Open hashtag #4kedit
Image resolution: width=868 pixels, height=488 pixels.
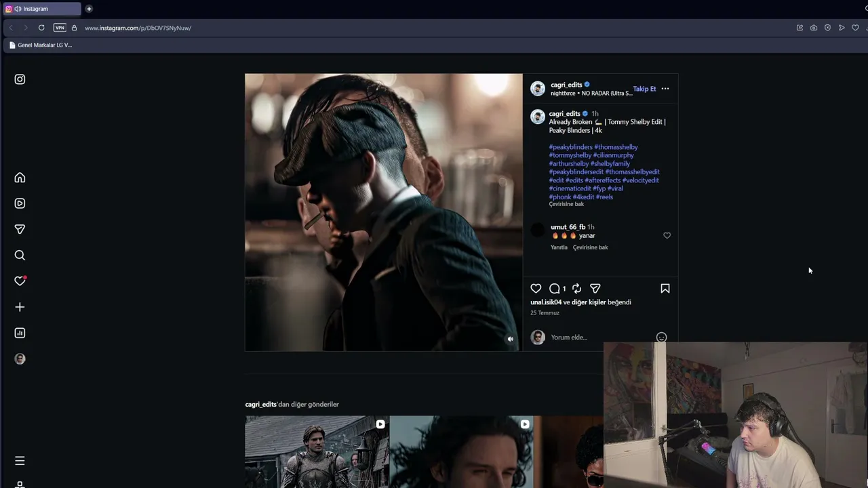(x=583, y=197)
